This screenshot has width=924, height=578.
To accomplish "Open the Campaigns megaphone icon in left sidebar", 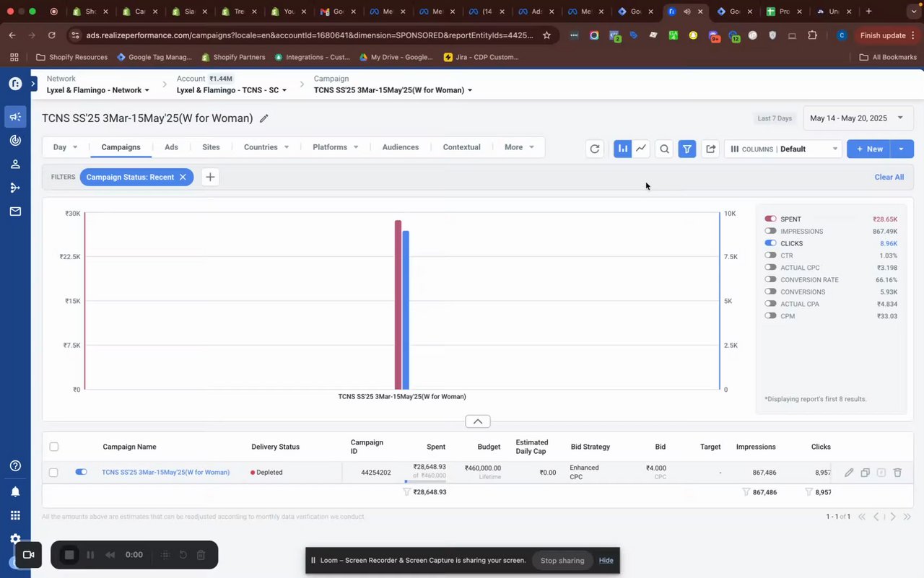I will tap(15, 117).
